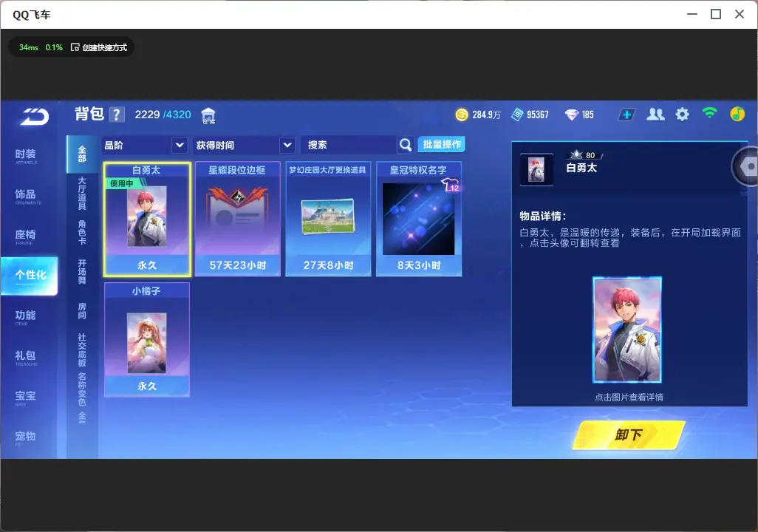Click the 物品详情 heading
Screen dimensions: 758x532
[542, 216]
